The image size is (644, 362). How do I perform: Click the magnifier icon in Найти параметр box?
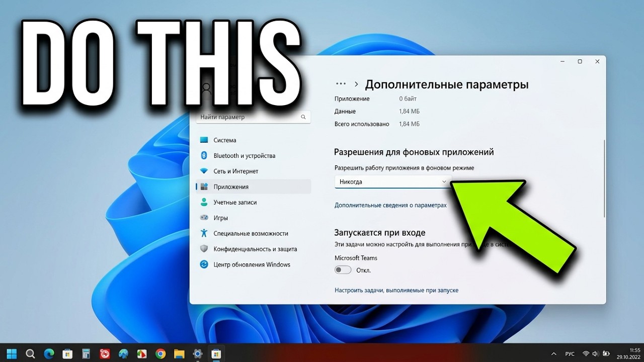click(303, 117)
